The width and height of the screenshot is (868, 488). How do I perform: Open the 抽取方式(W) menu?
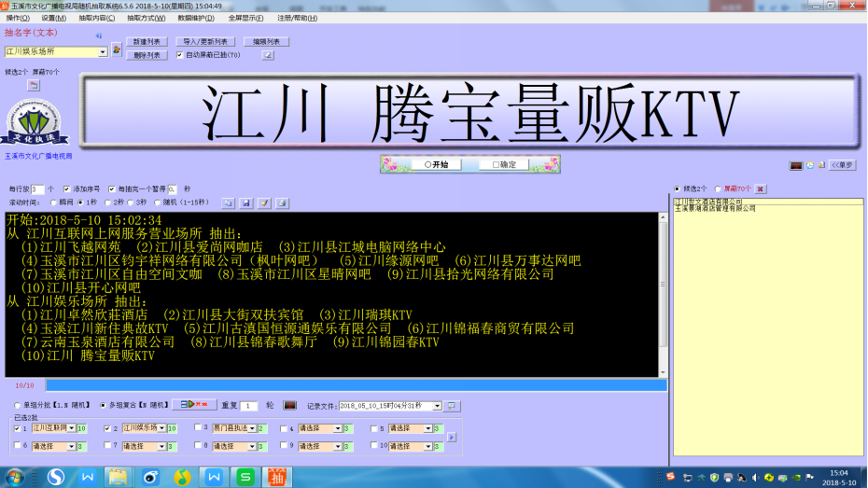[x=147, y=18]
